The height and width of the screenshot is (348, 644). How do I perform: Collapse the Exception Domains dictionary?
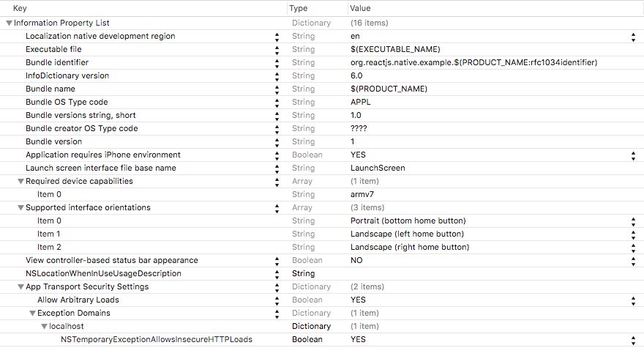coord(32,313)
